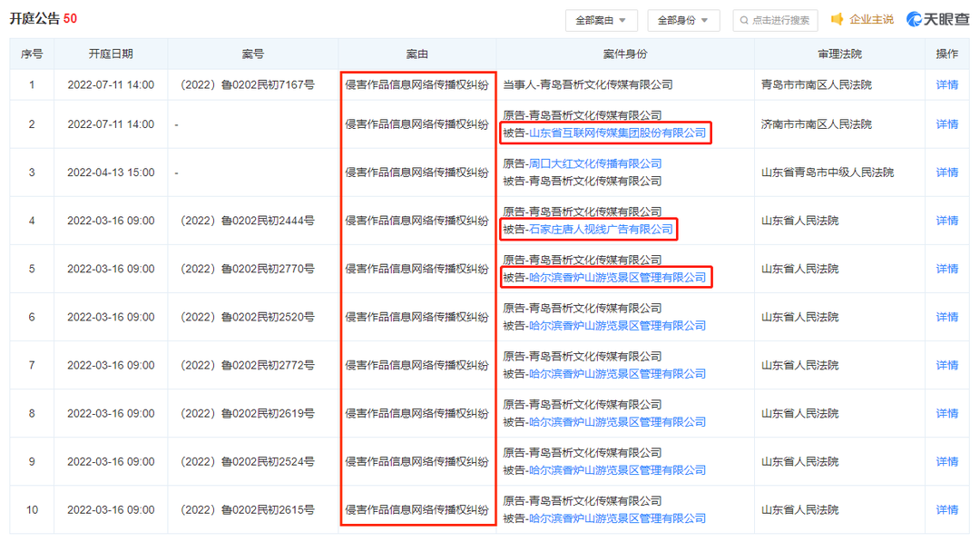Select case number (2022)鲁0202民初2524号
Image resolution: width=980 pixels, height=542 pixels.
[248, 461]
